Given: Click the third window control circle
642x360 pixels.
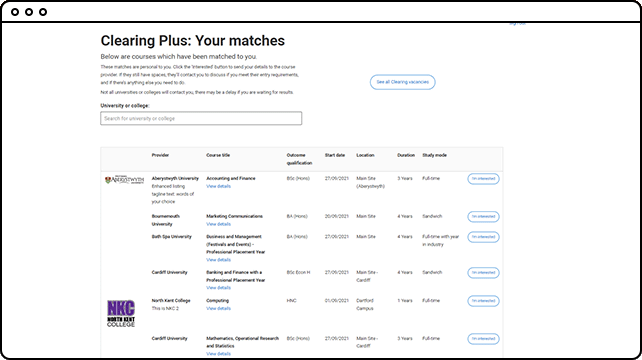Looking at the screenshot, I should tap(43, 12).
